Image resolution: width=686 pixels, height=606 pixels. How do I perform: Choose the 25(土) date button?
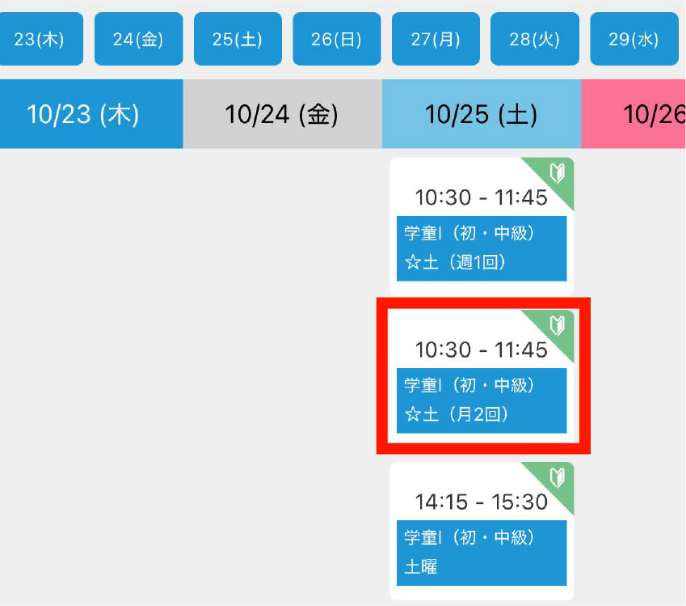point(237,39)
